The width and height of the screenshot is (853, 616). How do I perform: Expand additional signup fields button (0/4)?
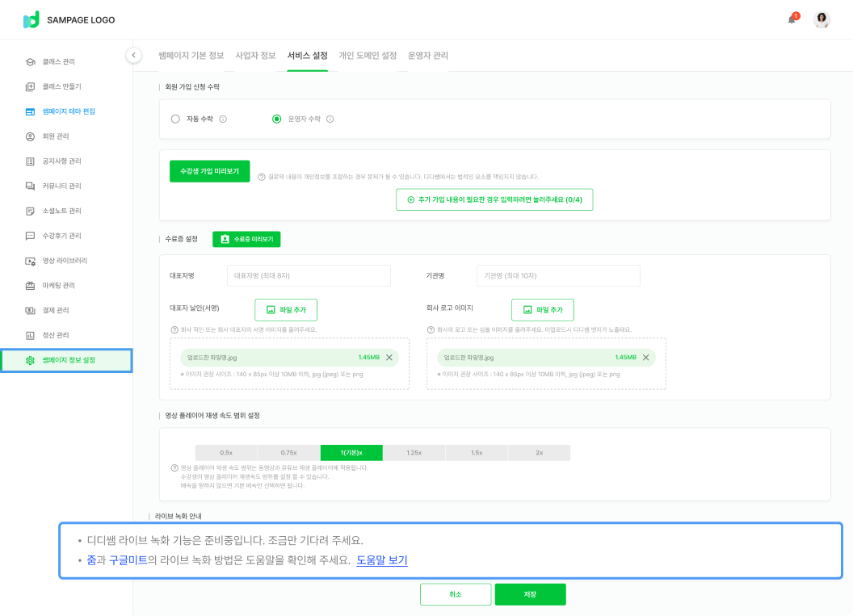(494, 199)
